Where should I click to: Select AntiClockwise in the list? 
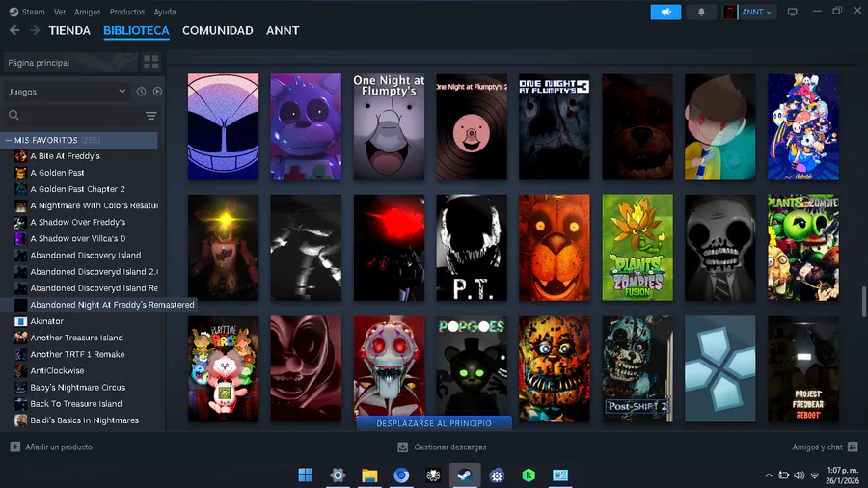tap(57, 370)
